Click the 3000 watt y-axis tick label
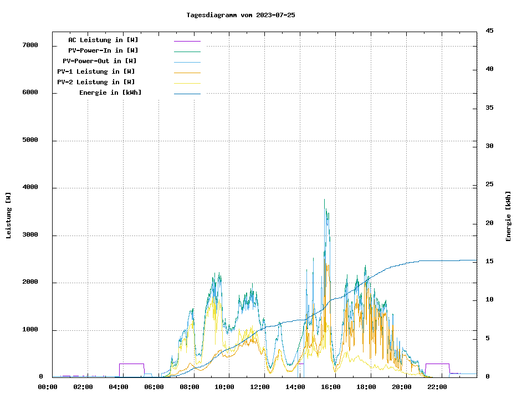 30,235
